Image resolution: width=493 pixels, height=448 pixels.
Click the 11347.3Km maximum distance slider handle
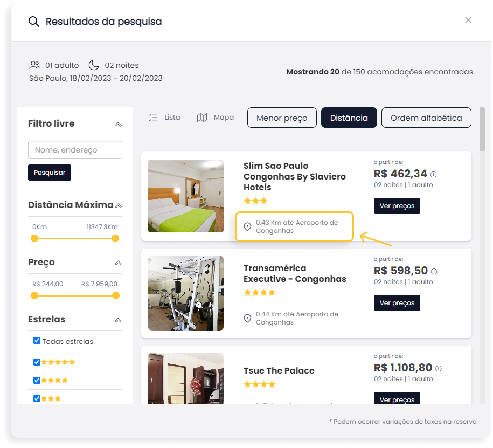pos(115,238)
